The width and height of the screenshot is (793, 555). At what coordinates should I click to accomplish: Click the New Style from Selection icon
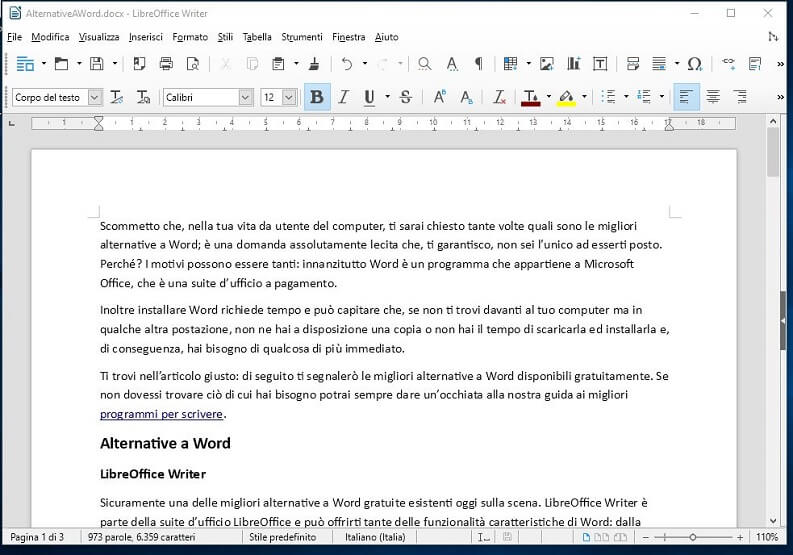(144, 97)
